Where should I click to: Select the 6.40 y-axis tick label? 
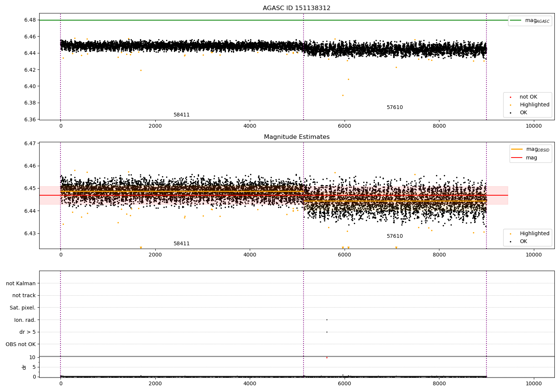(30, 86)
